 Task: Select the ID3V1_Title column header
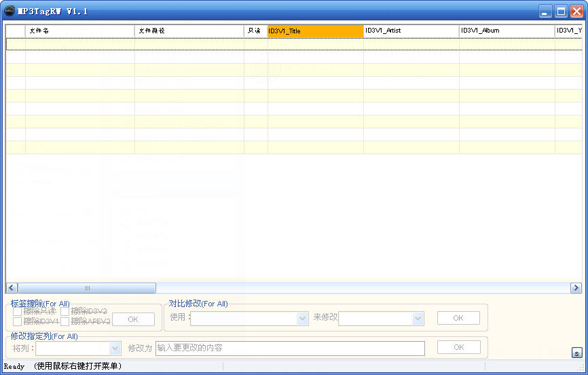click(315, 31)
